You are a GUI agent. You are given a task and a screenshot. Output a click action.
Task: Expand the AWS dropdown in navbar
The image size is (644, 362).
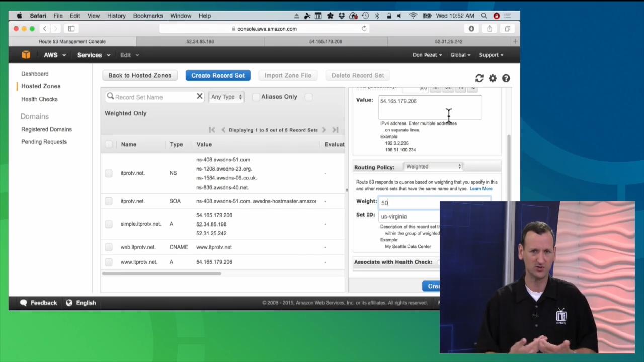(55, 55)
